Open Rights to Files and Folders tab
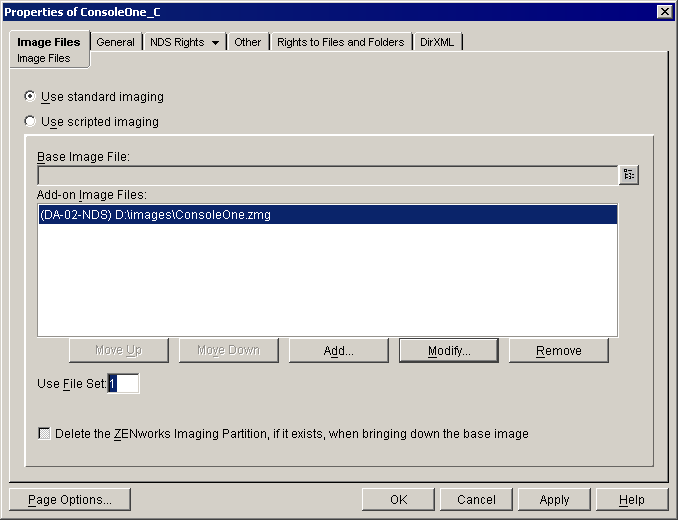678x520 pixels. click(341, 42)
